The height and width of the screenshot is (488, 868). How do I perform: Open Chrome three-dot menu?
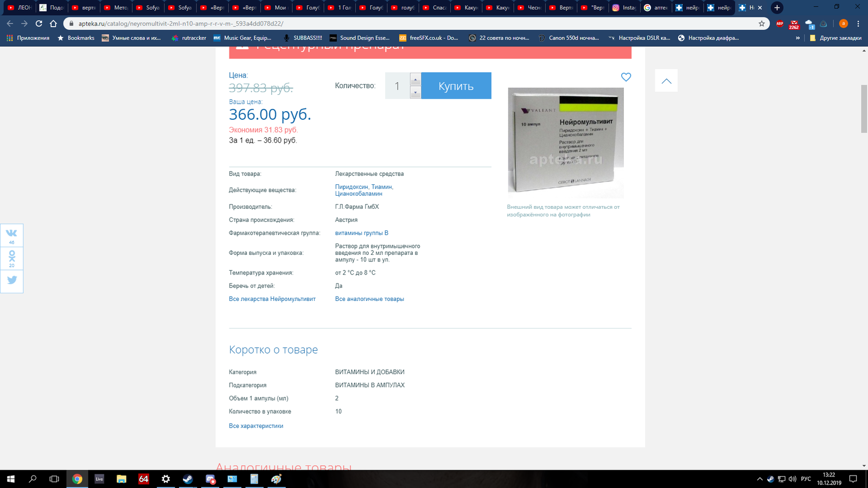coord(858,23)
